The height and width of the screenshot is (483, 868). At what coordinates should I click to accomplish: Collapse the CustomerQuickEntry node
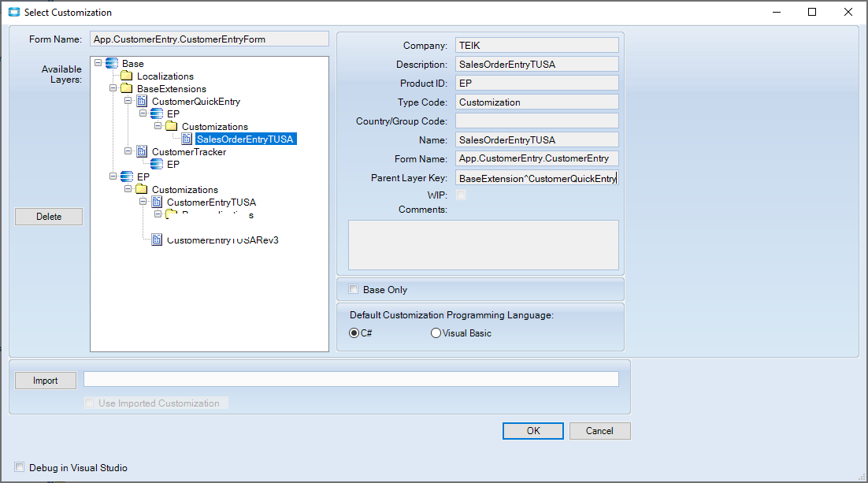pos(128,100)
